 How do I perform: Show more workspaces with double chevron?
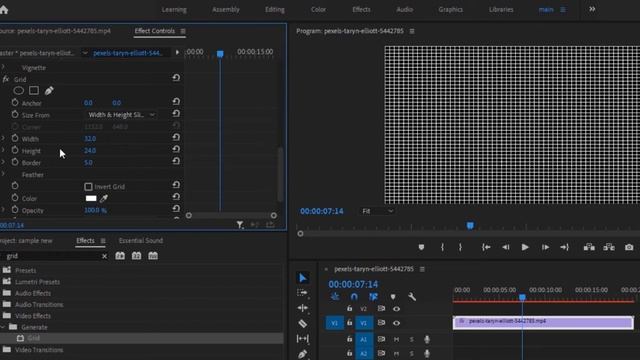[592, 9]
